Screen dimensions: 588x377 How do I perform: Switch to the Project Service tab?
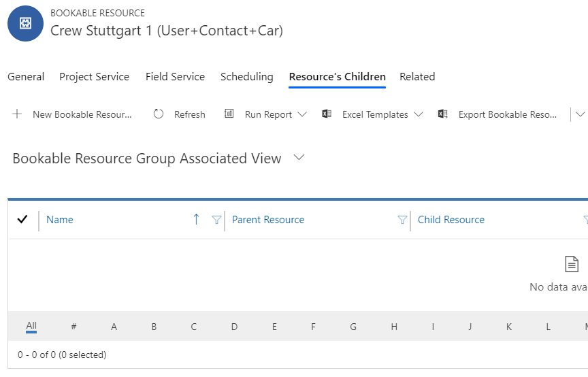(94, 76)
